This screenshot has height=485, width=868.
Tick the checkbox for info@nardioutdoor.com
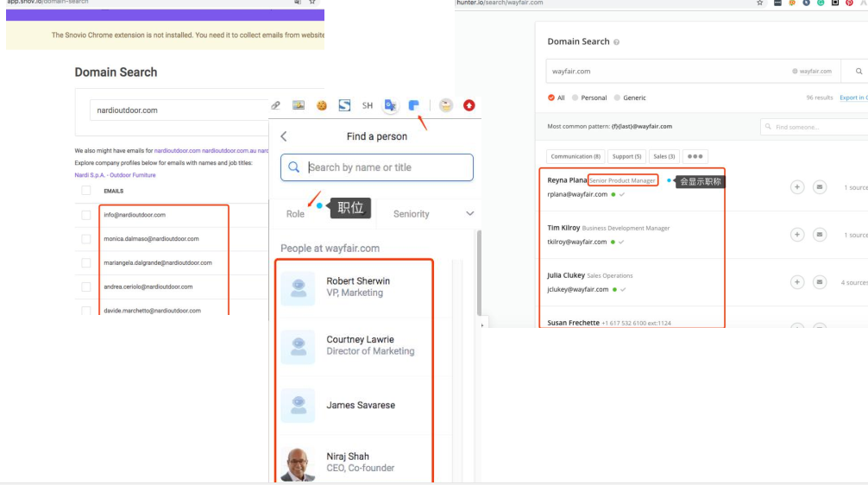86,215
